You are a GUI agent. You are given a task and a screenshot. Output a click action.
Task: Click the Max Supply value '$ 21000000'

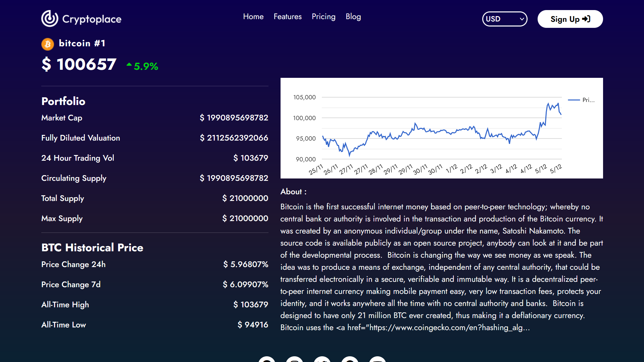click(x=245, y=218)
